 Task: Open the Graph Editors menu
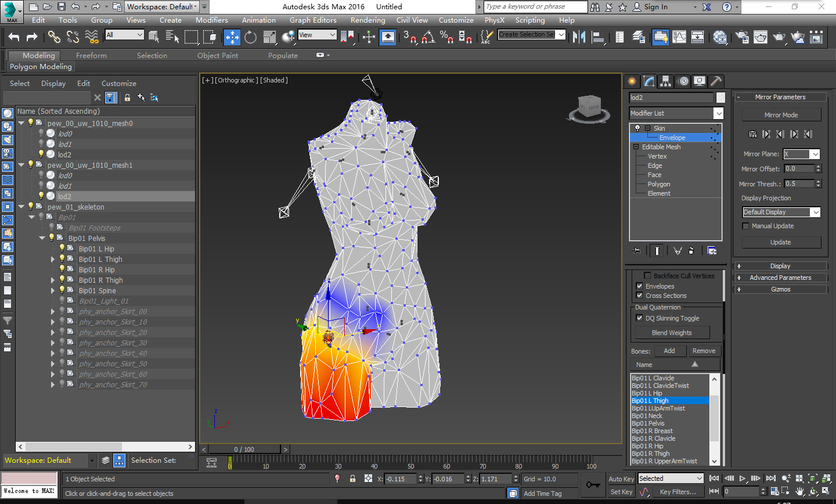click(313, 20)
